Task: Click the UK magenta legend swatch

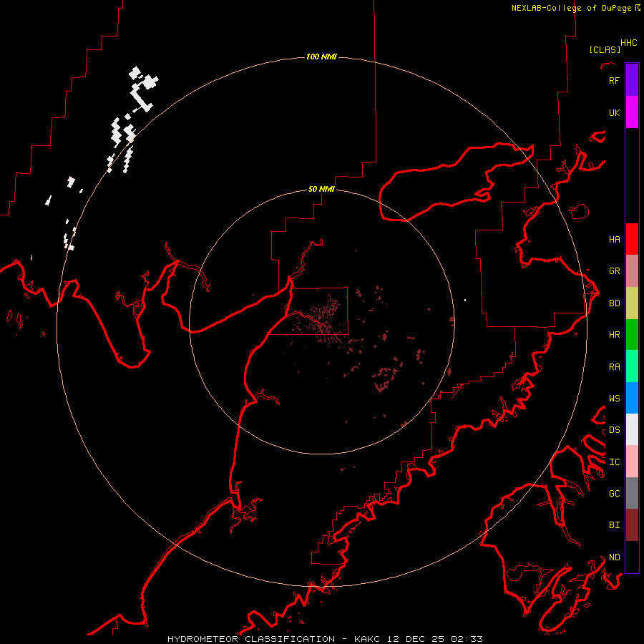Action: (632, 112)
